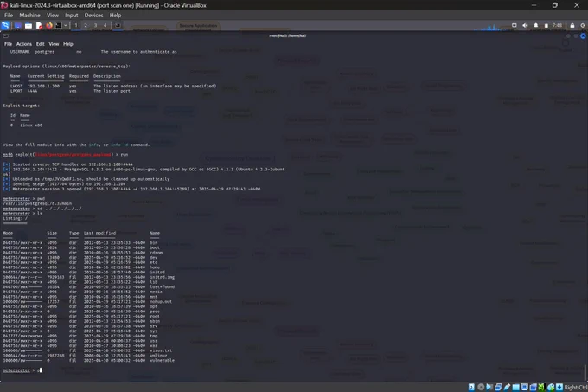Image resolution: width=588 pixels, height=392 pixels.
Task: Click the nohup.out file entry
Action: [x=161, y=302]
